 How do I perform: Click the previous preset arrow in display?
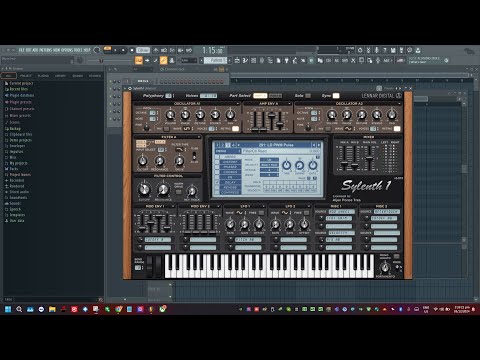[x=314, y=145]
